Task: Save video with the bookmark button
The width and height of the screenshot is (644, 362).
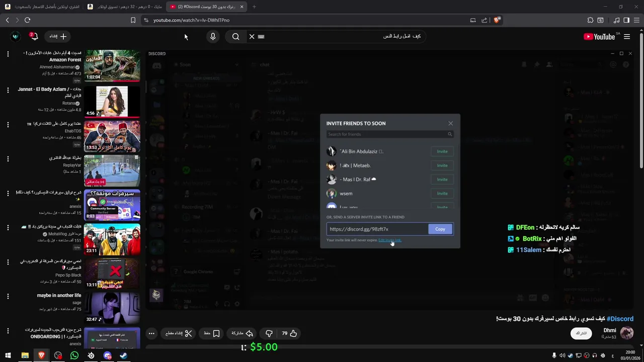Action: coord(212,333)
